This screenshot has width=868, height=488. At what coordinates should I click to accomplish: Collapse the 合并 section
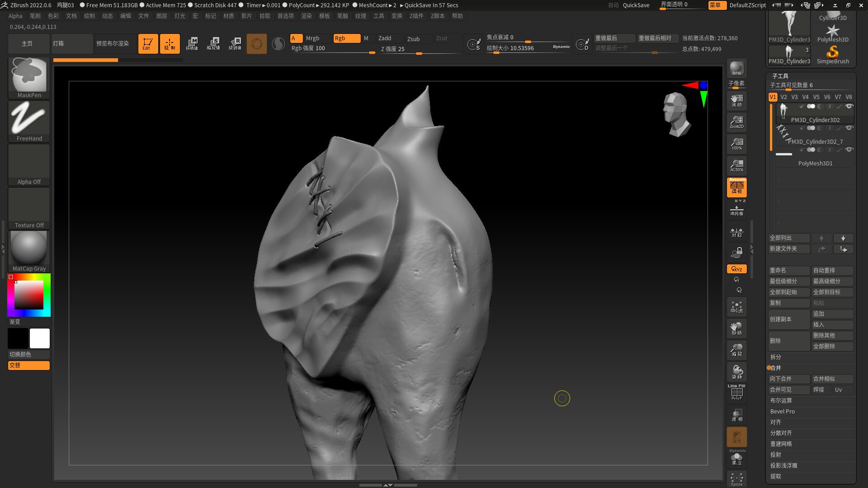point(776,368)
